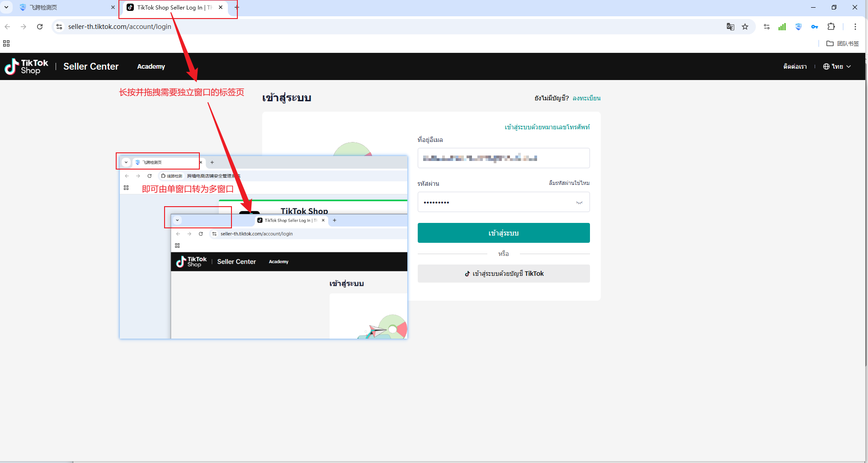Open the slider-style extension icon in the toolbar

pyautogui.click(x=767, y=27)
